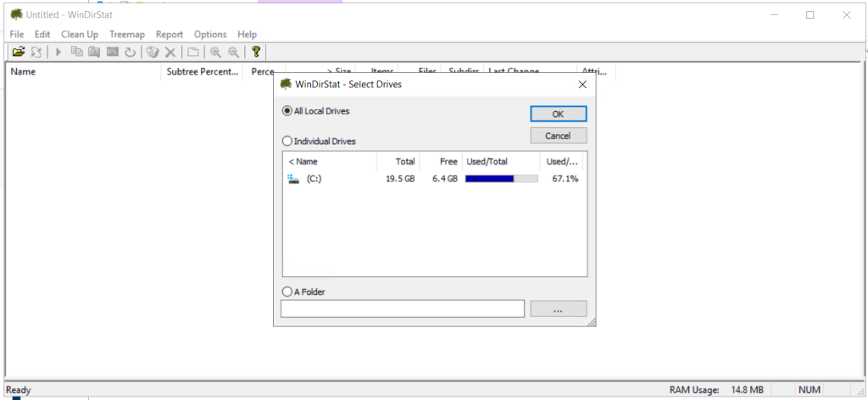
Task: Click the Command Prompt Here icon
Action: 113,52
